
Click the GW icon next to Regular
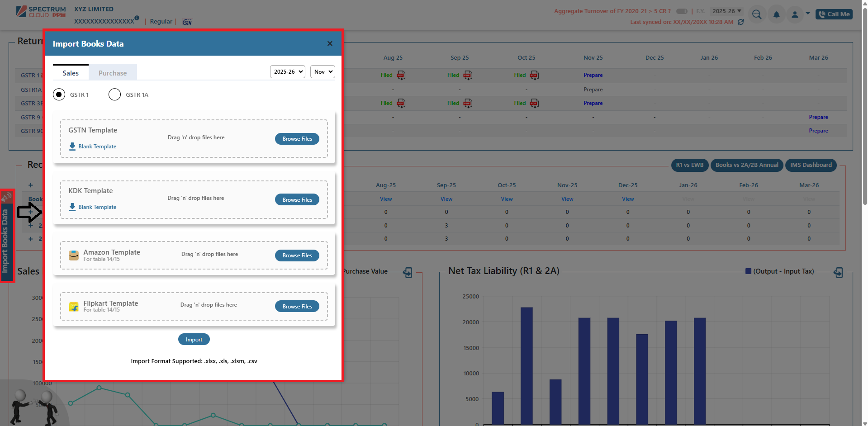(187, 22)
